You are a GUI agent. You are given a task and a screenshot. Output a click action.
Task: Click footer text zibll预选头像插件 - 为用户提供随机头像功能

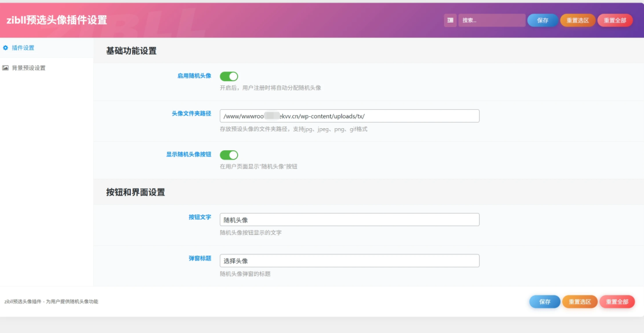pyautogui.click(x=52, y=302)
